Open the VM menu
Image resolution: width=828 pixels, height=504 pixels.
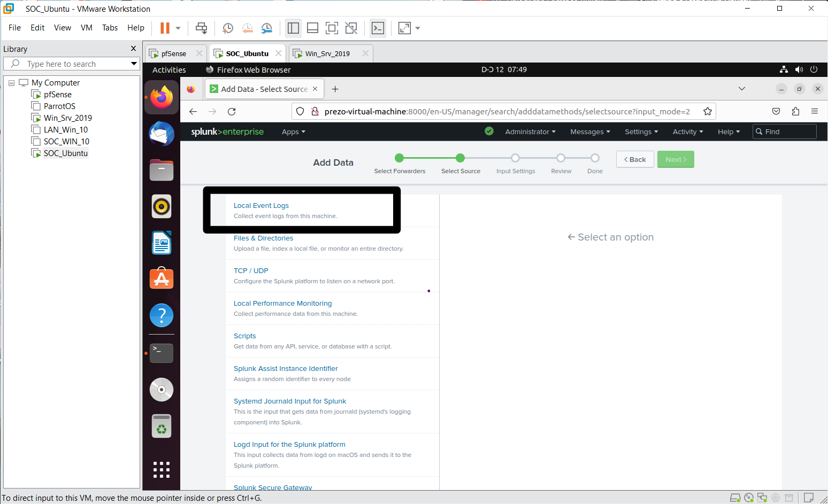coord(87,28)
